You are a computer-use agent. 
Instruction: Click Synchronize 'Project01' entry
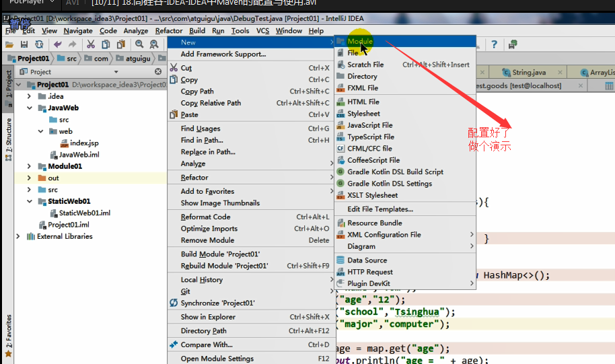click(x=250, y=303)
